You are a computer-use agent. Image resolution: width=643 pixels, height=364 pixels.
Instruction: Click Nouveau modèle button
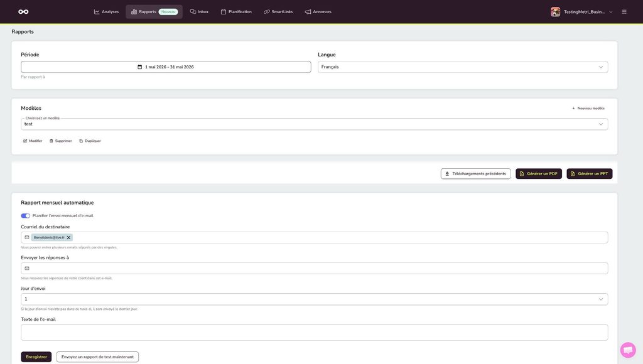588,108
